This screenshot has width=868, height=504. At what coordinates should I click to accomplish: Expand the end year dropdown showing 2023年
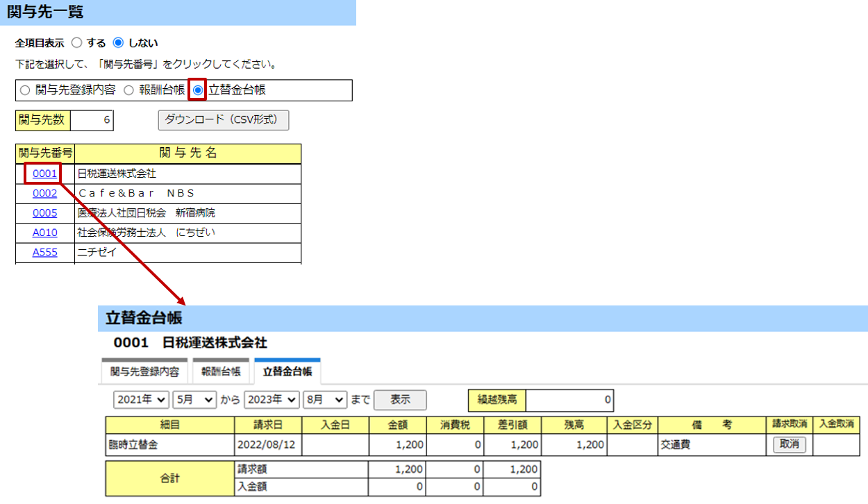click(272, 400)
